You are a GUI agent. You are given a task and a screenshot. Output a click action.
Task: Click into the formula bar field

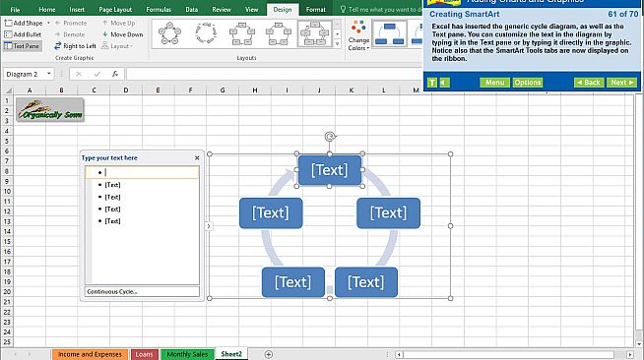(275, 74)
